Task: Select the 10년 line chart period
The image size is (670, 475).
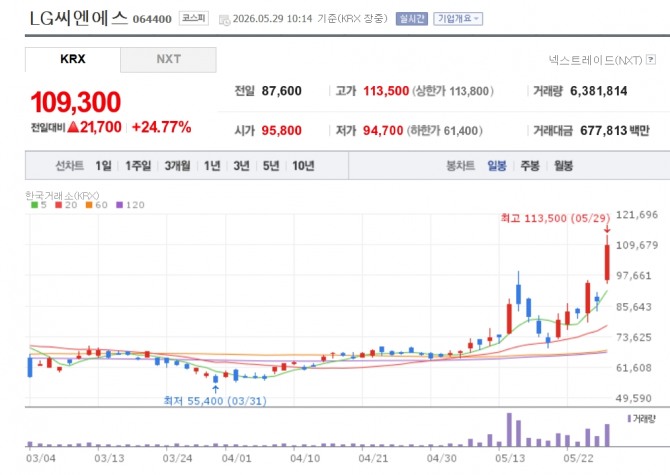Action: (303, 166)
